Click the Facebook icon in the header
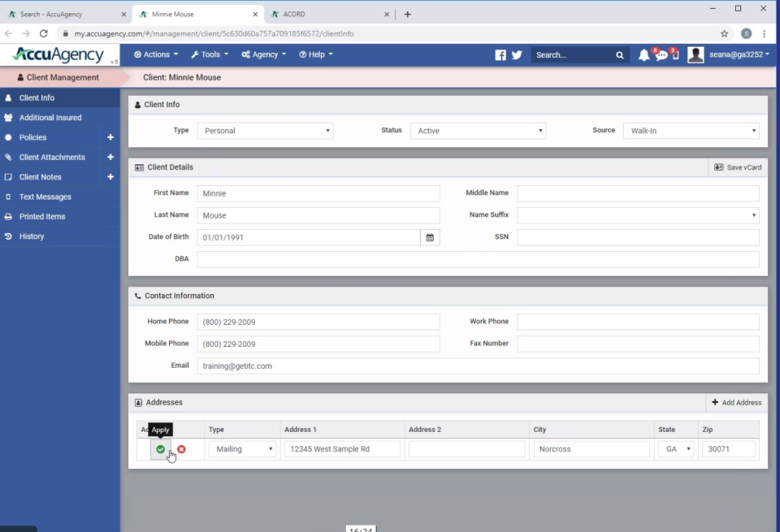The image size is (780, 532). pyautogui.click(x=500, y=54)
